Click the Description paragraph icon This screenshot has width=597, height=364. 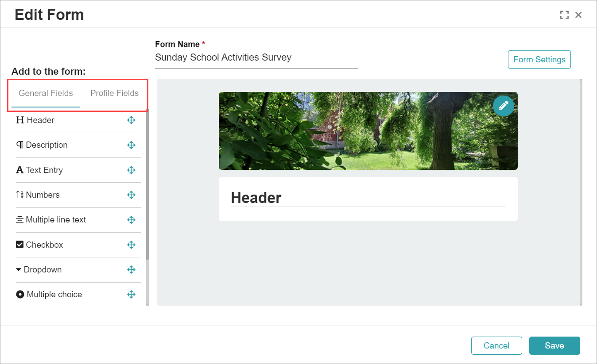(20, 145)
